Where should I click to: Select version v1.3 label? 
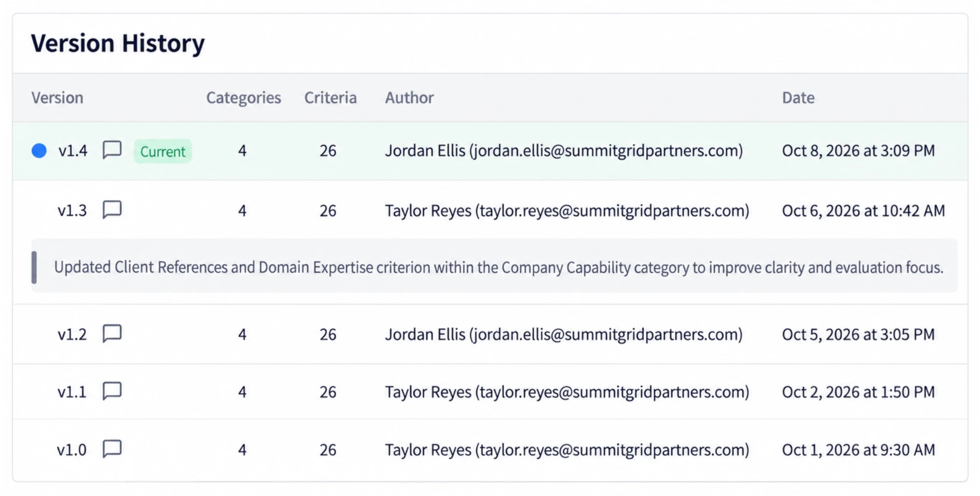(72, 211)
